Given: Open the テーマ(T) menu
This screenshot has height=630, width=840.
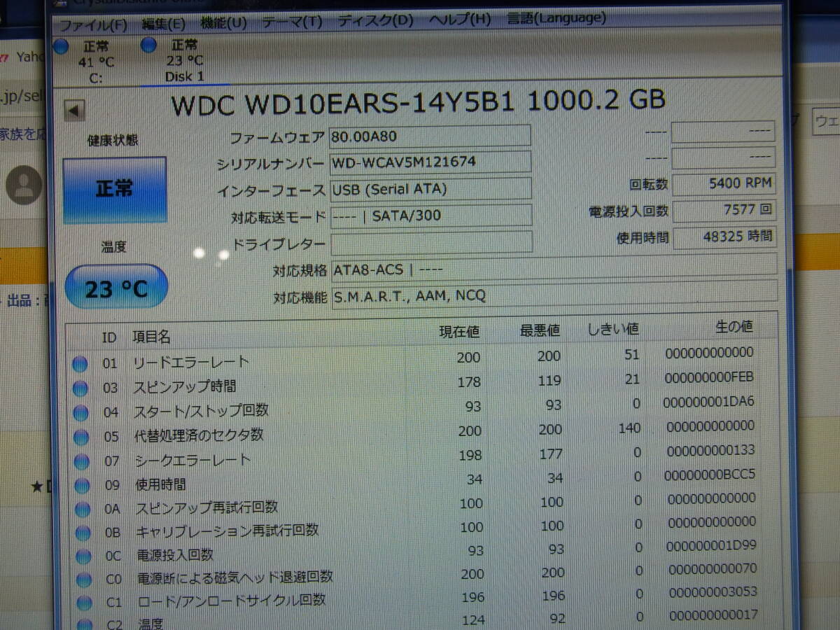Looking at the screenshot, I should tap(292, 22).
